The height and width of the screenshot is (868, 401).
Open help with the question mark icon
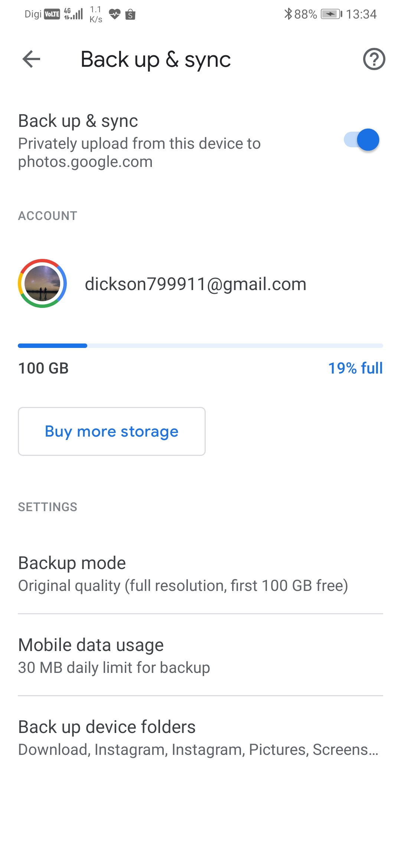(374, 59)
